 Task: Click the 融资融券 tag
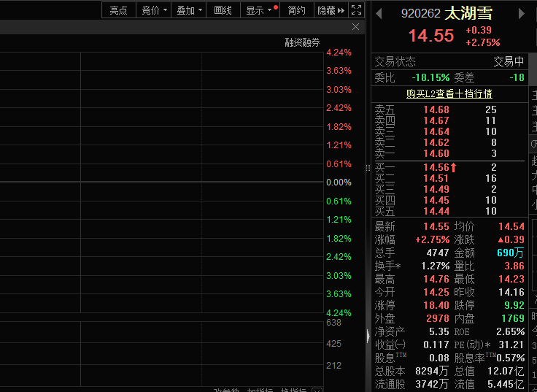[x=302, y=42]
